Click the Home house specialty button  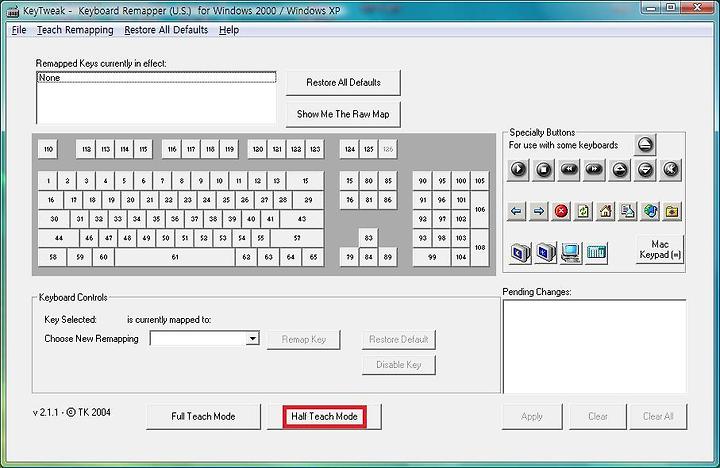click(x=606, y=211)
